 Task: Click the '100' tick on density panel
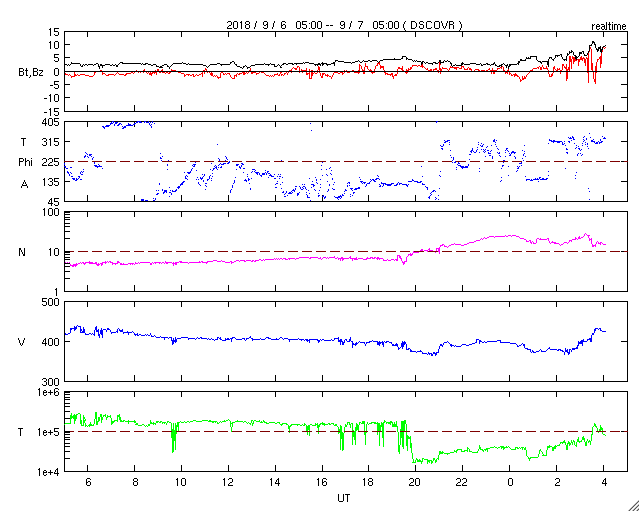[x=51, y=212]
